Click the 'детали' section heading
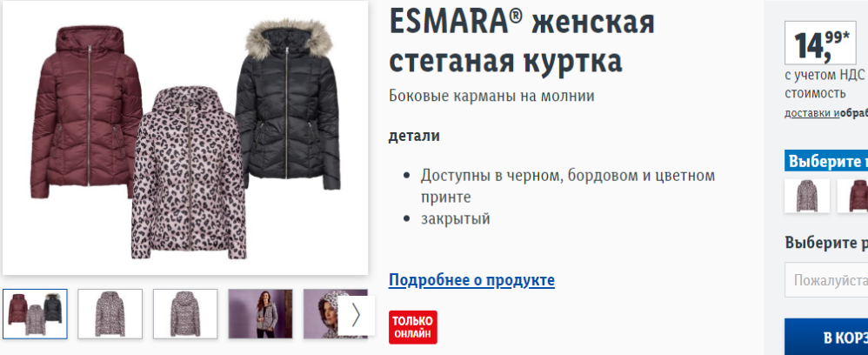868x355 pixels. (x=414, y=136)
